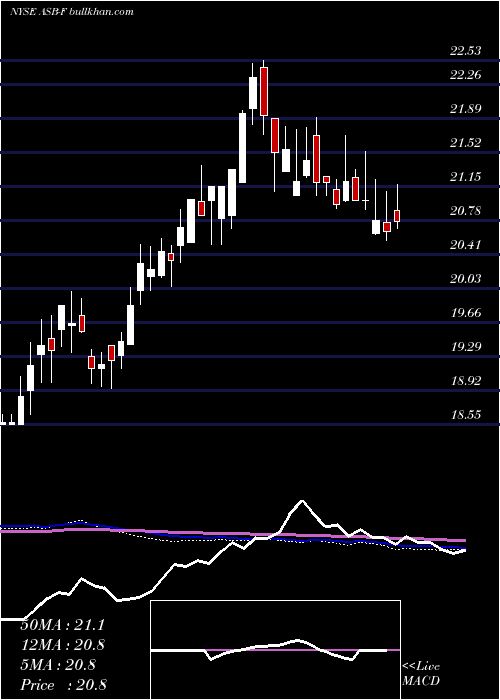Click the Price : 20.8 readout
This screenshot has height=700, width=500.
pyautogui.click(x=62, y=685)
